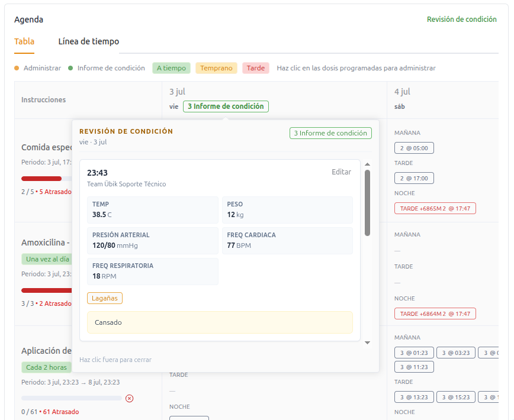Click the A tiempo legend badge
Viewport: 514px width, 420px height.
pyautogui.click(x=172, y=68)
